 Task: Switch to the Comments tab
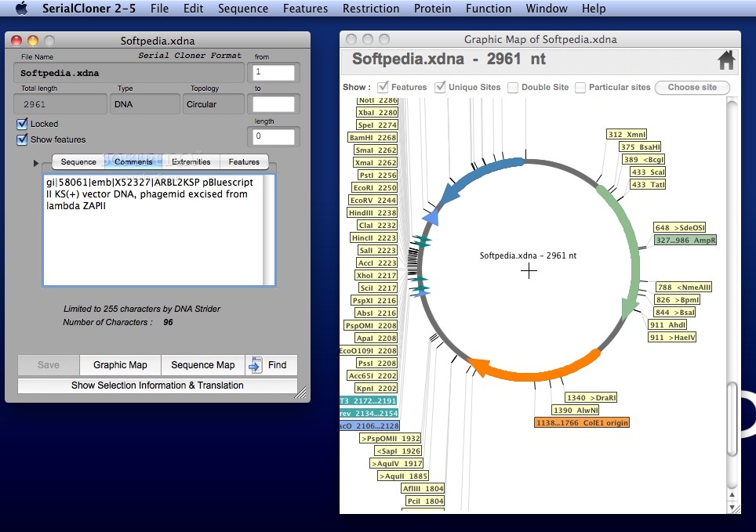click(x=133, y=162)
